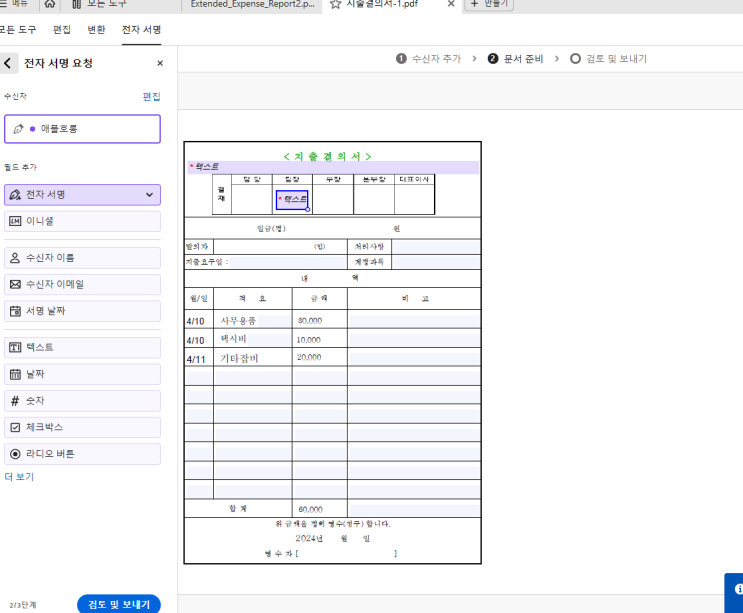This screenshot has height=613, width=743.
Task: Go to step 검토 및 보내기 in stepper
Action: click(608, 59)
